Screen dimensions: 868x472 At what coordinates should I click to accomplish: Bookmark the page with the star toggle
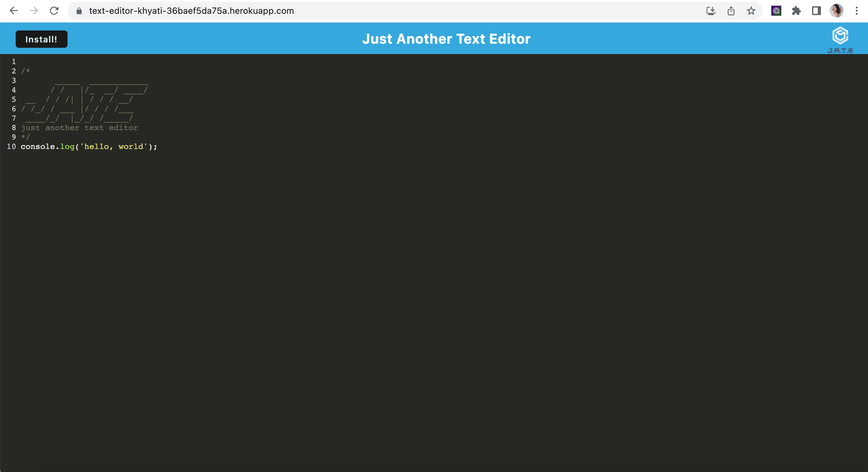(751, 10)
